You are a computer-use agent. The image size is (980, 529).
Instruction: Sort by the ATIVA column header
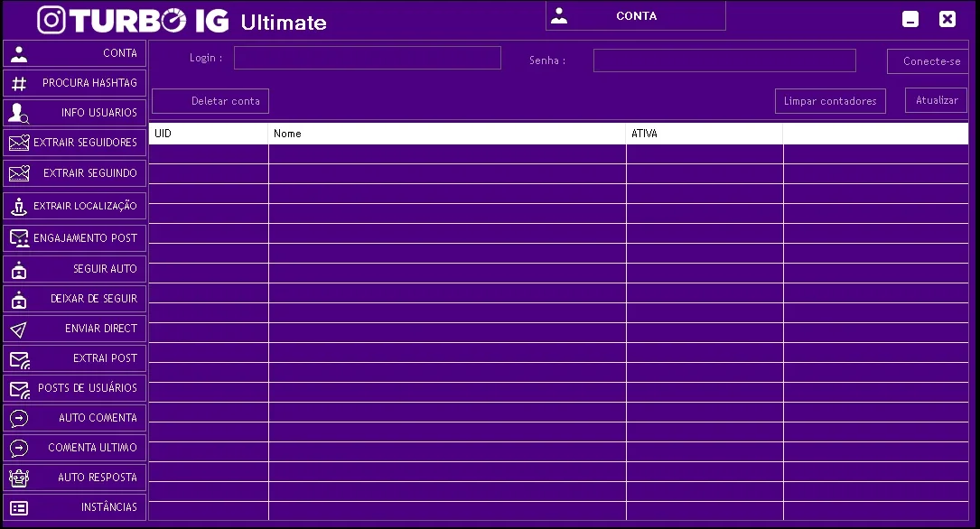click(705, 134)
